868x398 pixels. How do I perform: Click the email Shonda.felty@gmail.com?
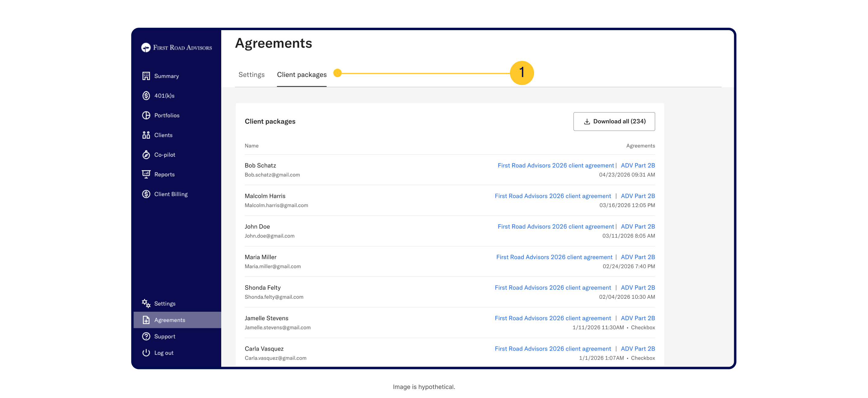pyautogui.click(x=274, y=297)
